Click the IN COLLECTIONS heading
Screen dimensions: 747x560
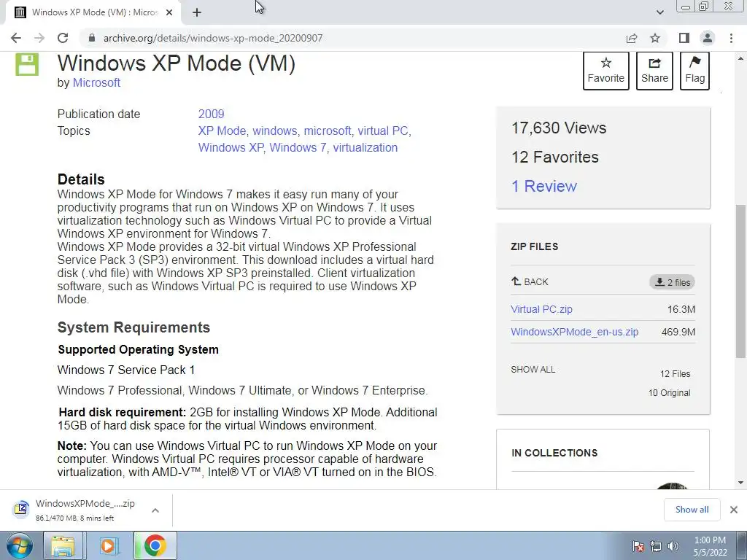(554, 454)
